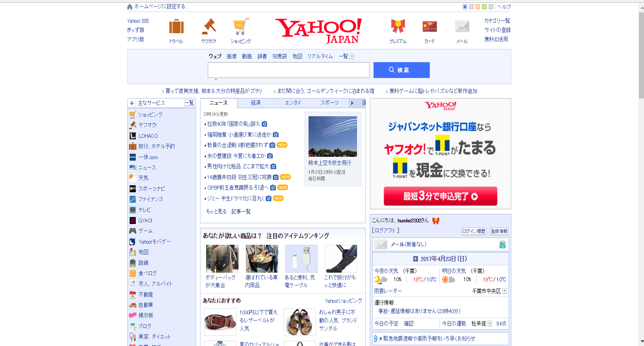The width and height of the screenshot is (644, 346).
Task: Click the ログアウト link
Action: click(385, 230)
